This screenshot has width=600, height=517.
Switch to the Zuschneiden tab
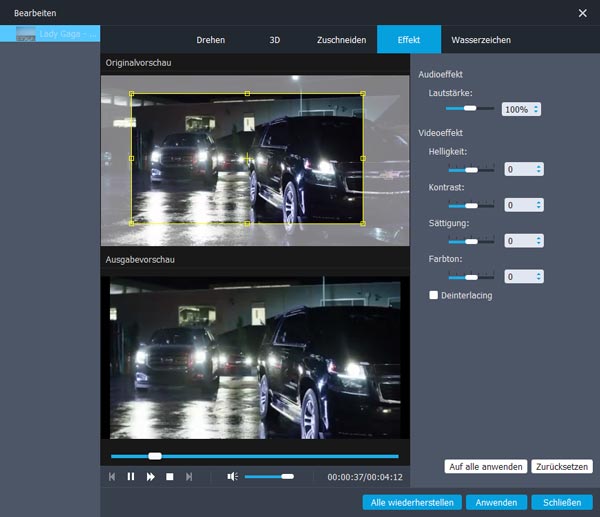coord(339,40)
